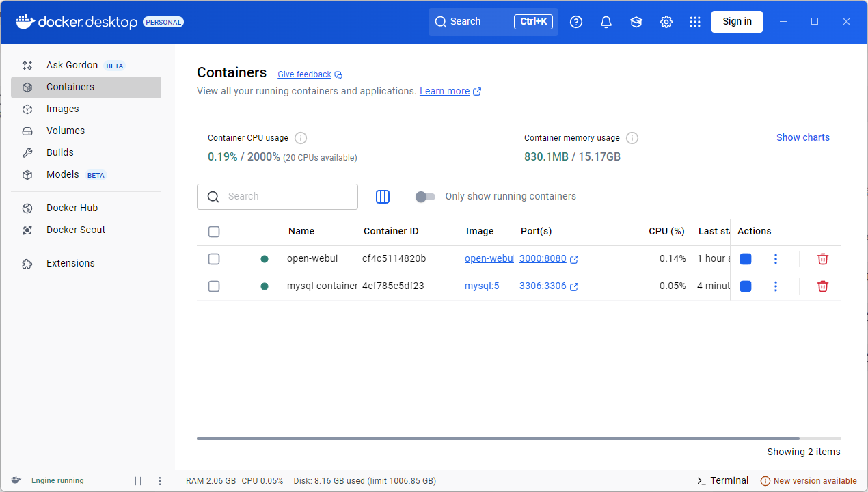Viewport: 868px width, 492px height.
Task: Click green running status dot for open-webui
Action: 265,259
